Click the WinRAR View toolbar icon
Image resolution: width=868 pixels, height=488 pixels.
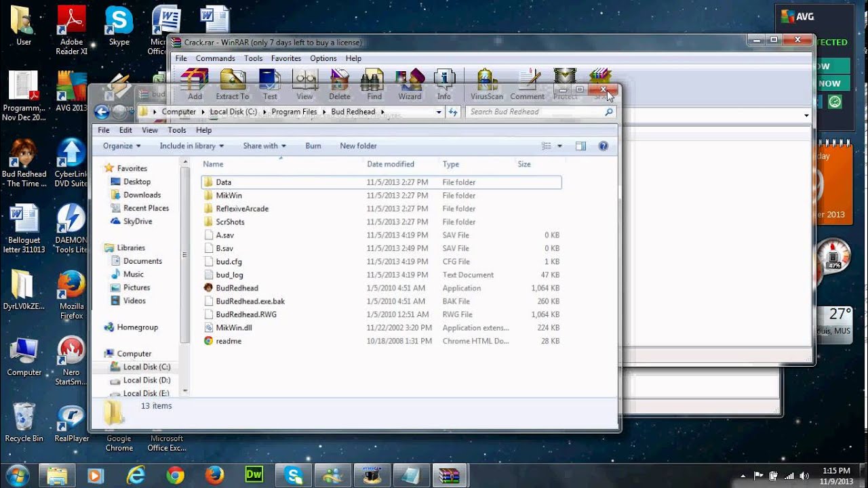(x=304, y=84)
